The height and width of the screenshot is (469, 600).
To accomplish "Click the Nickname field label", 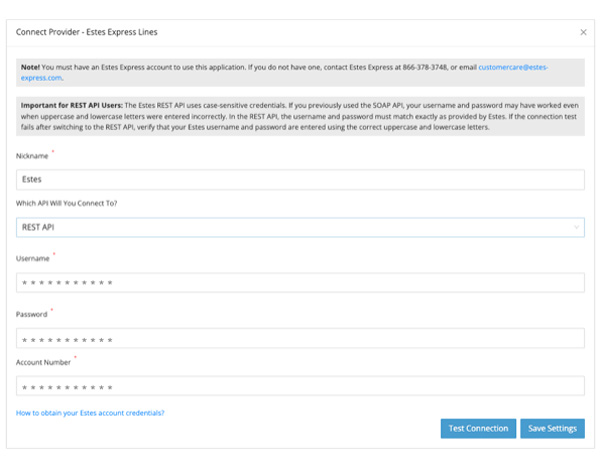I will point(32,156).
